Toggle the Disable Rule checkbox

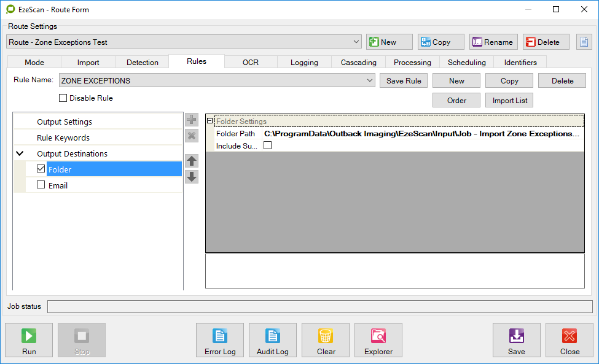[63, 98]
